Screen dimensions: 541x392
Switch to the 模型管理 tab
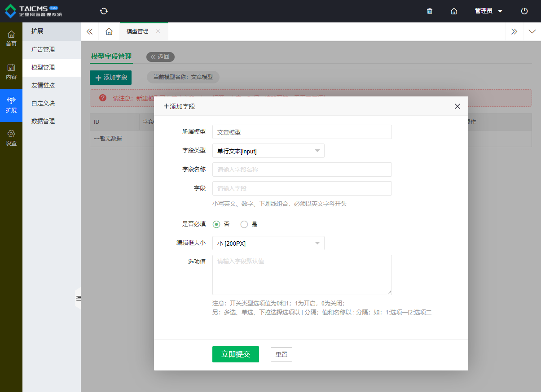[x=137, y=31]
